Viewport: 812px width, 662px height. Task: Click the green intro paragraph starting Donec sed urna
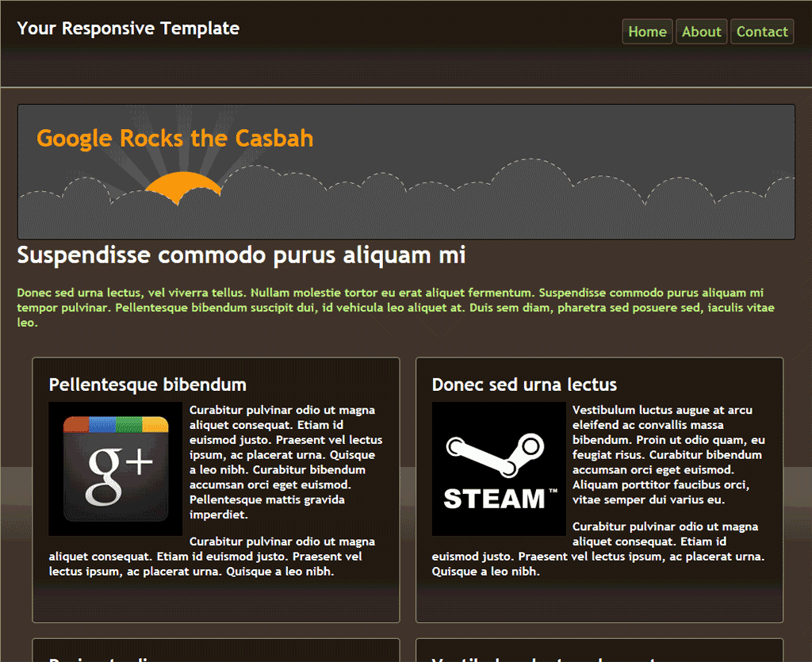(396, 308)
